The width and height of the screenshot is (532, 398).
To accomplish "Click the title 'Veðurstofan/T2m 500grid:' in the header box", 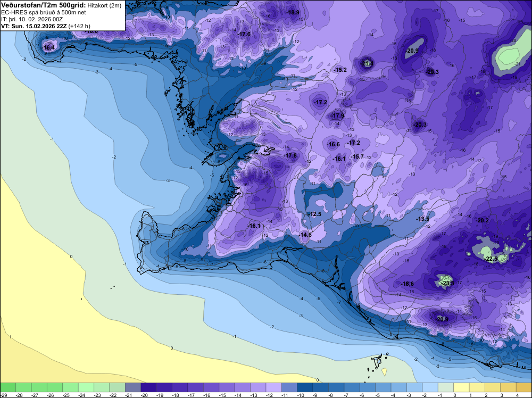I will click(44, 5).
